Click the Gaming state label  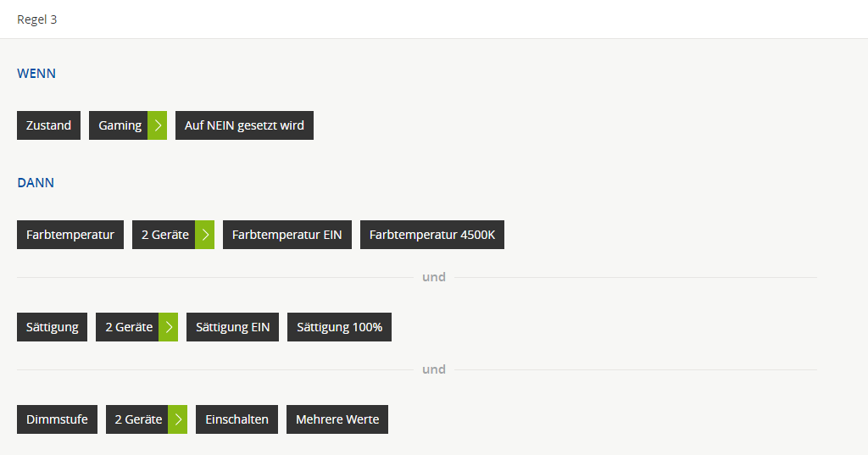119,125
